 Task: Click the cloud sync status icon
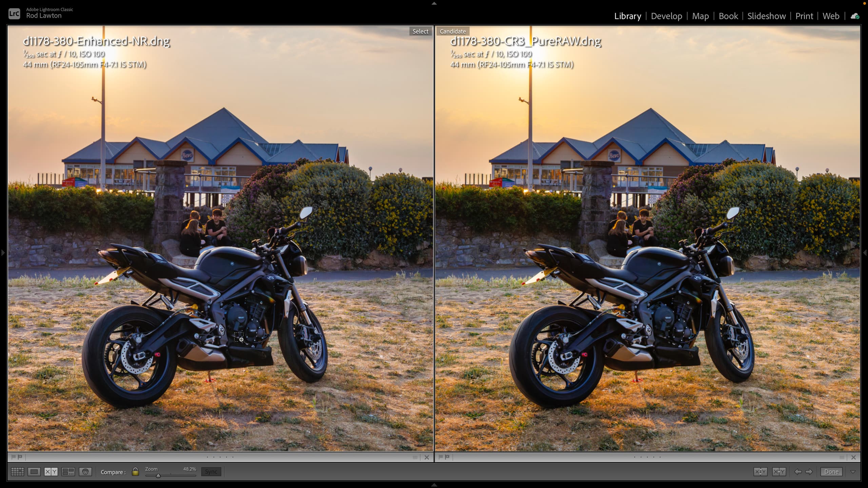point(855,16)
